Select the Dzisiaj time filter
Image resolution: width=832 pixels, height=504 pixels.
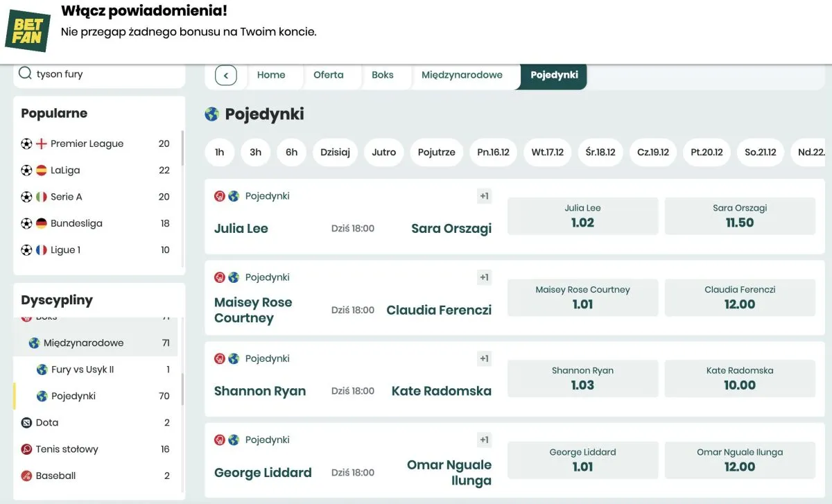(335, 152)
